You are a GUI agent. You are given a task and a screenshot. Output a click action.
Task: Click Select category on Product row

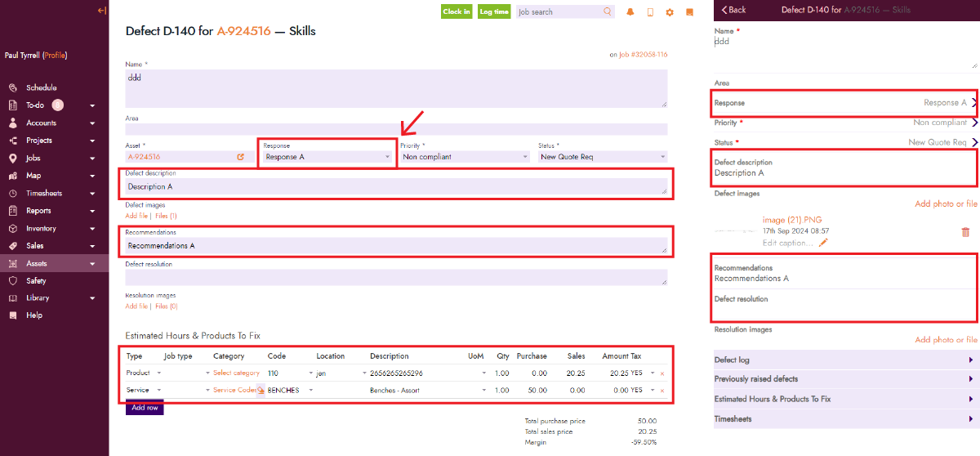pos(236,373)
